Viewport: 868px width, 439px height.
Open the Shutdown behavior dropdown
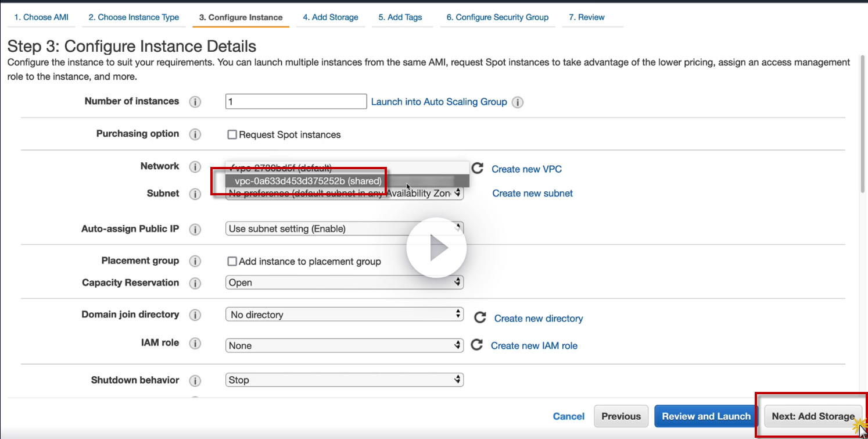coord(344,380)
